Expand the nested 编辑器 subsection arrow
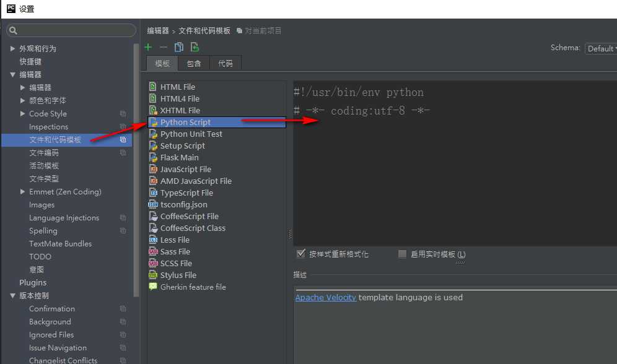617x364 pixels. click(22, 87)
